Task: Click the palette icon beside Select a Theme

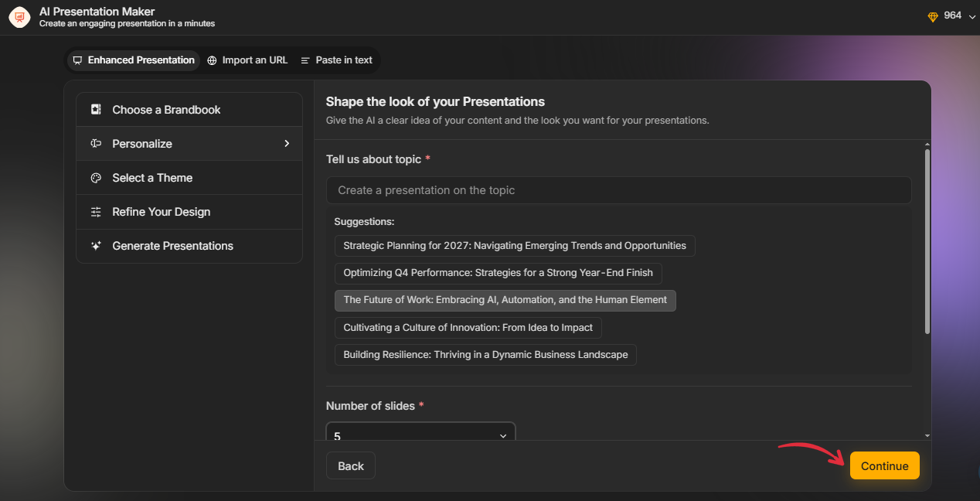Action: pos(96,178)
